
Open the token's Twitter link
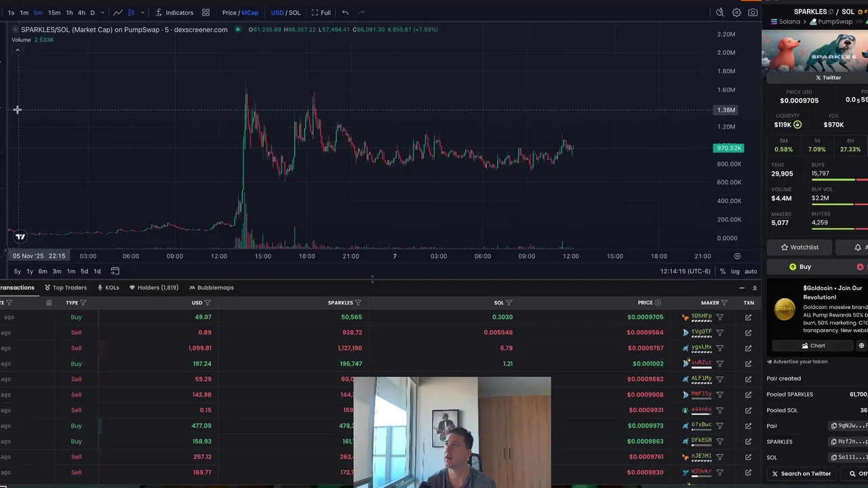[828, 77]
